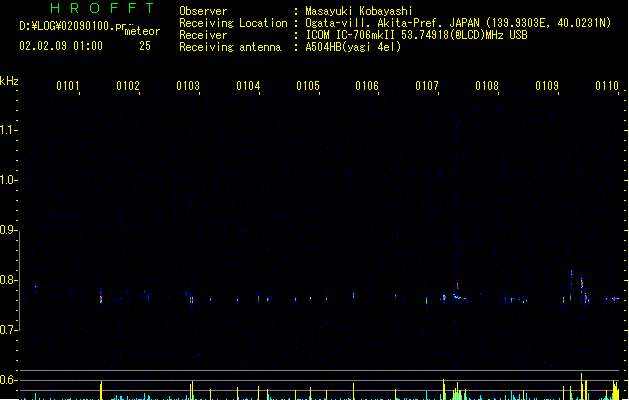Viewport: 629px width, 400px height.
Task: Click the 0.6 kHz axis label
Action: click(x=9, y=380)
